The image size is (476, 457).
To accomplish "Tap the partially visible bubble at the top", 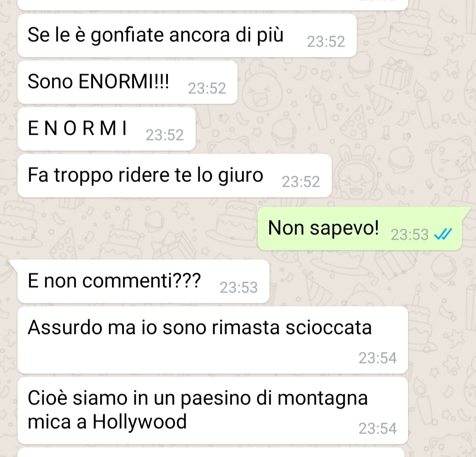I will click(212, 5).
